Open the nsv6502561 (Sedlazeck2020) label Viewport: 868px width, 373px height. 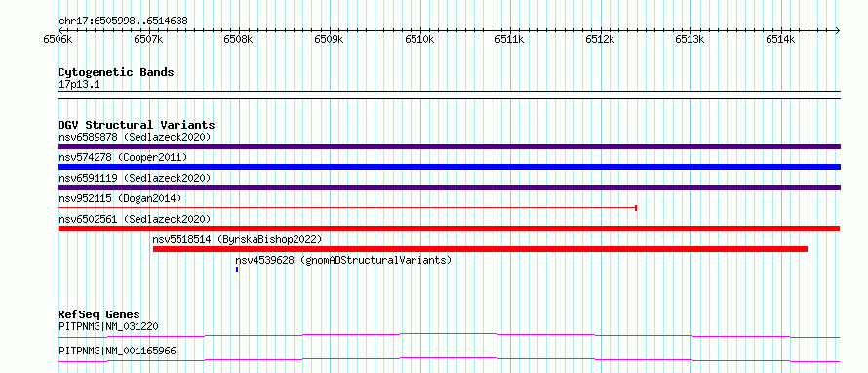(135, 219)
